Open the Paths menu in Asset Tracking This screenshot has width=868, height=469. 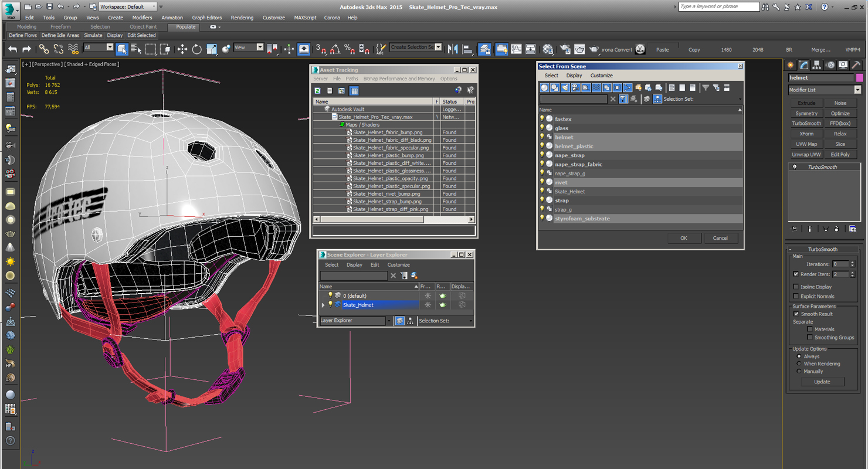[x=352, y=79]
